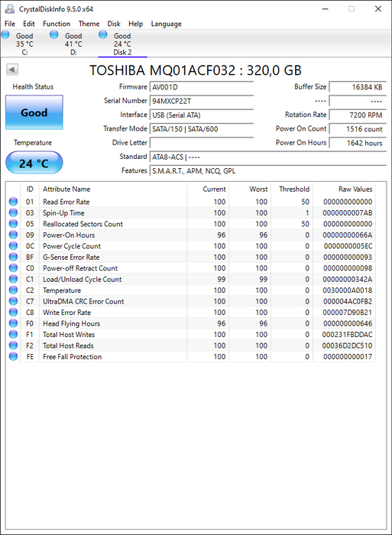Click the Standard field ATA8-ACS

point(268,157)
